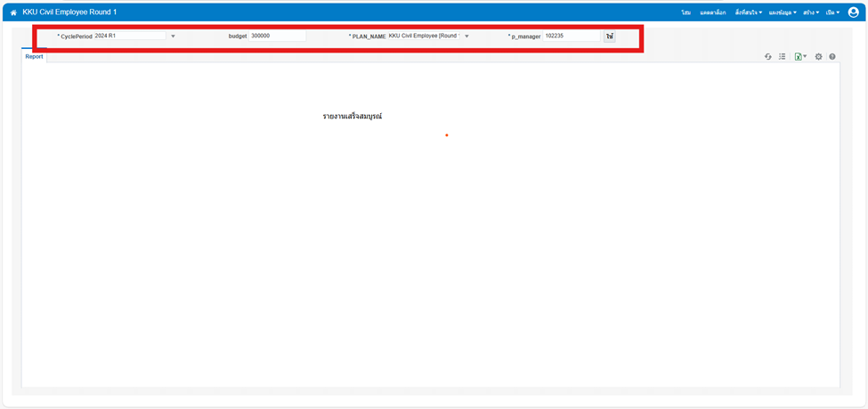This screenshot has height=409, width=868.
Task: Open the rightmost-but-three header dropdown menu
Action: (x=748, y=12)
